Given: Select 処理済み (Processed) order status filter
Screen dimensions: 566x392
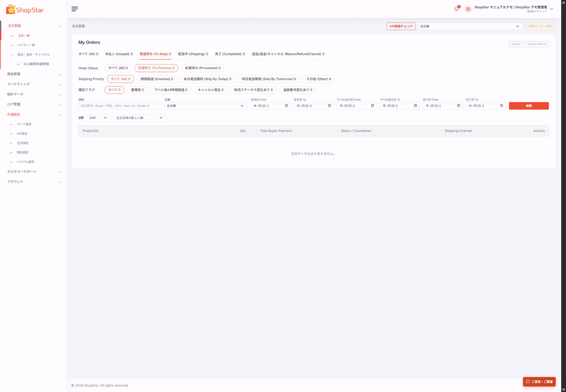Looking at the screenshot, I should point(203,68).
